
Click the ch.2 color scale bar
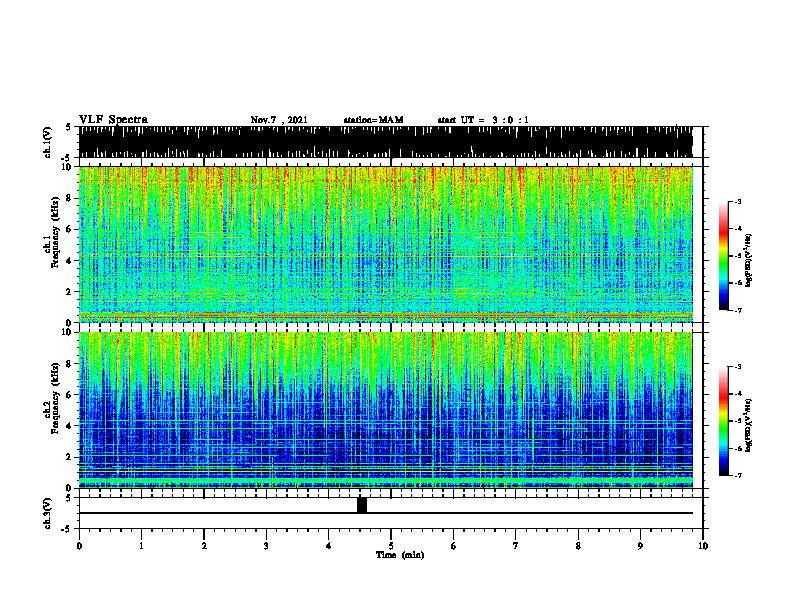click(x=723, y=421)
